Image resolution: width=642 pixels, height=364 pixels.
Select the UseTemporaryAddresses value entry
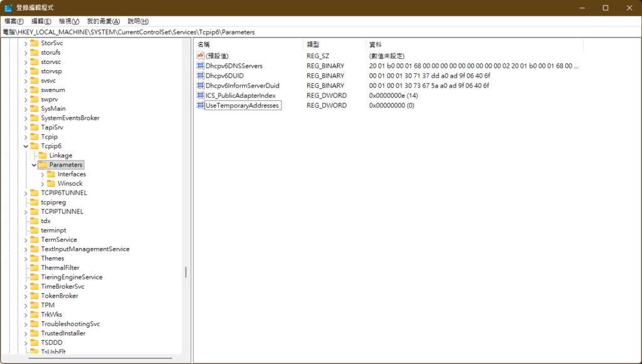tap(242, 106)
